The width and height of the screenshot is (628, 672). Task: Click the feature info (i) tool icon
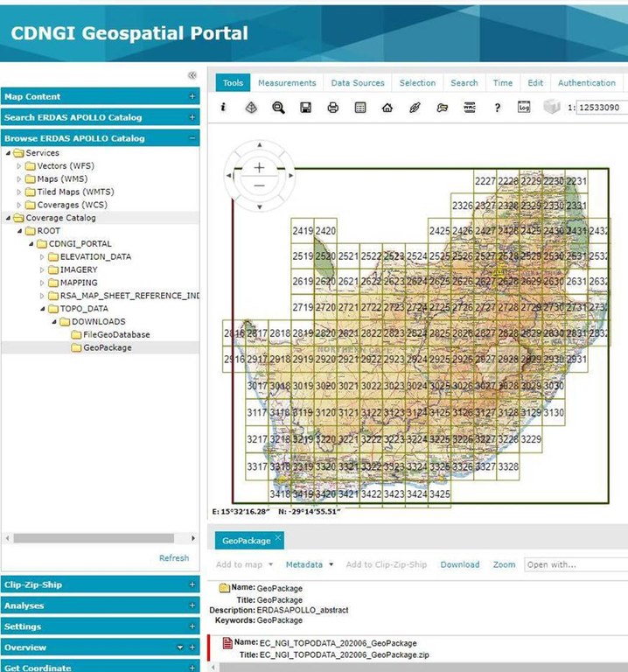(224, 108)
